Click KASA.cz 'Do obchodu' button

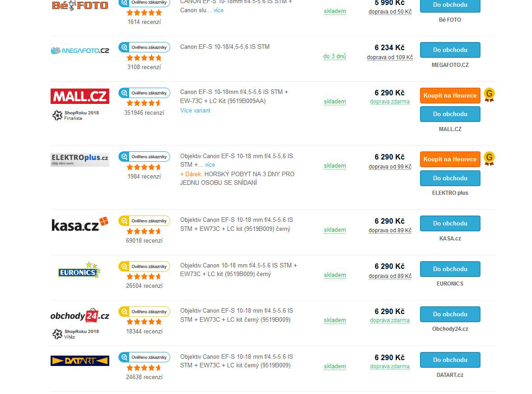coord(450,223)
